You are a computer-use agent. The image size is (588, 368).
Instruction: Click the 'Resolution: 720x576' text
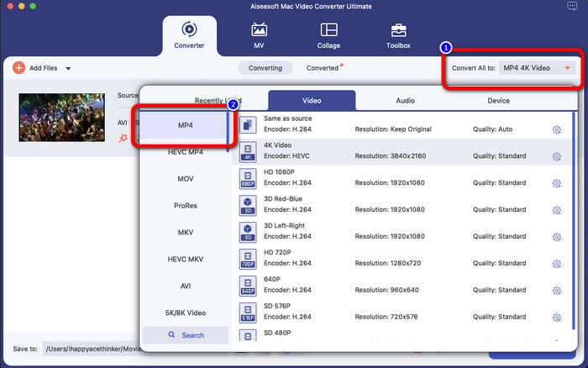386,317
